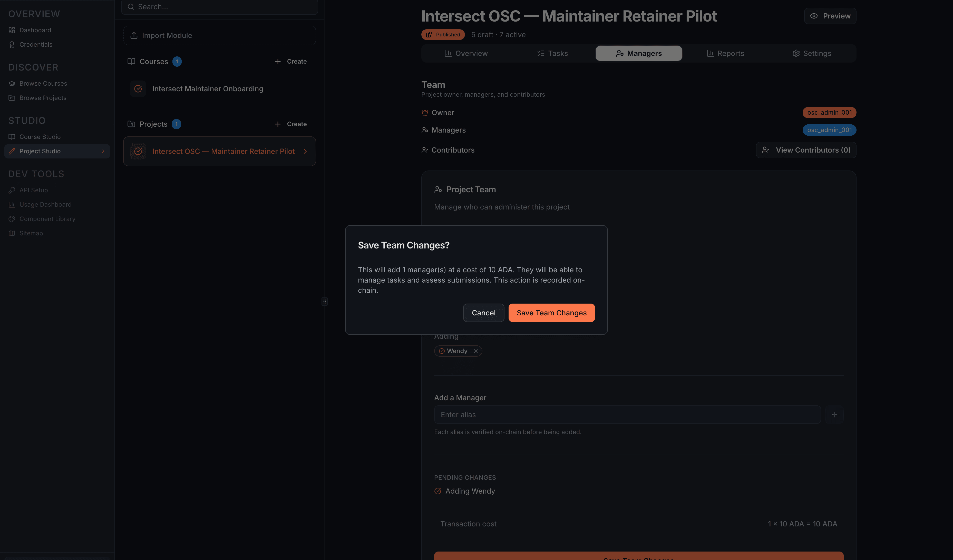Expand the Intersect OSC project via its chevron
This screenshot has width=953, height=560.
pyautogui.click(x=305, y=151)
